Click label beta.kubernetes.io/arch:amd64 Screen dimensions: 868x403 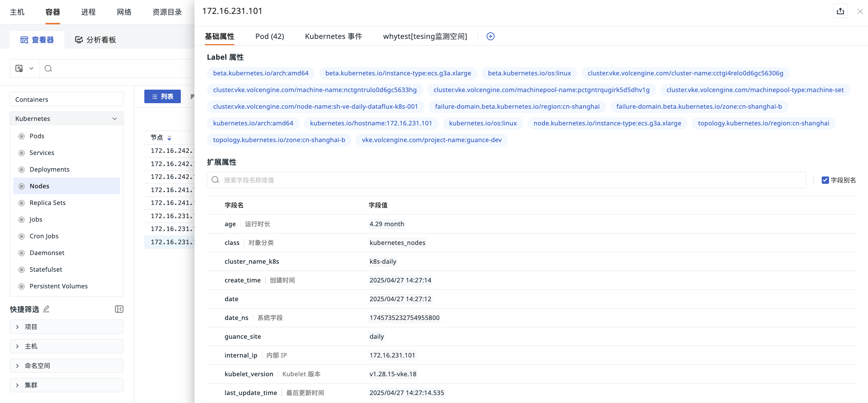coord(261,73)
